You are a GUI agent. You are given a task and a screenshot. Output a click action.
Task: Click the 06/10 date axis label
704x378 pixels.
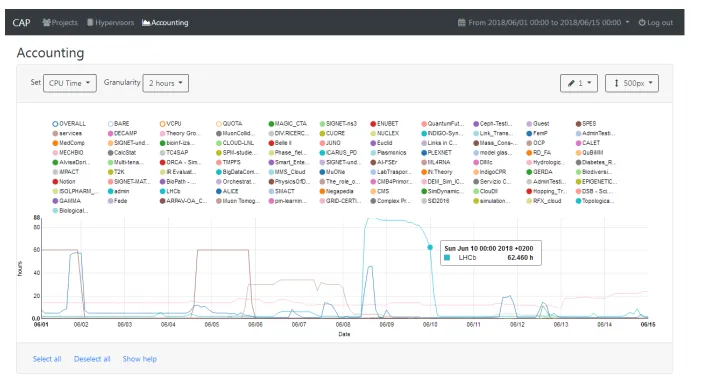(x=430, y=325)
